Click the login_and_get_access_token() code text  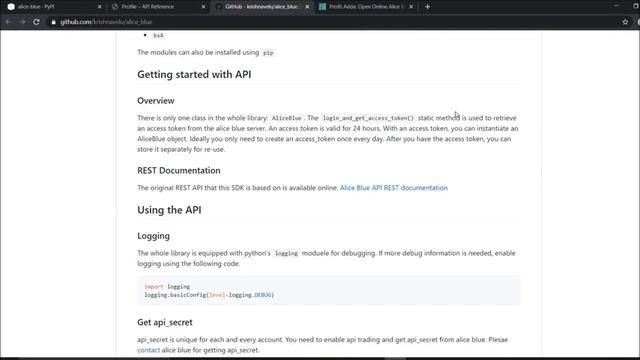pyautogui.click(x=368, y=118)
